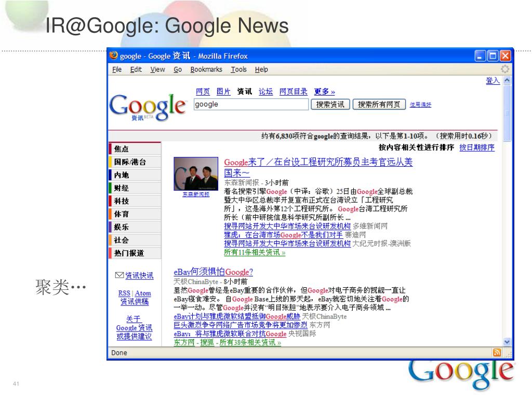Image resolution: width=532 pixels, height=399 pixels.
Task: Click the Firefox activity throbber icon
Action: tap(504, 69)
